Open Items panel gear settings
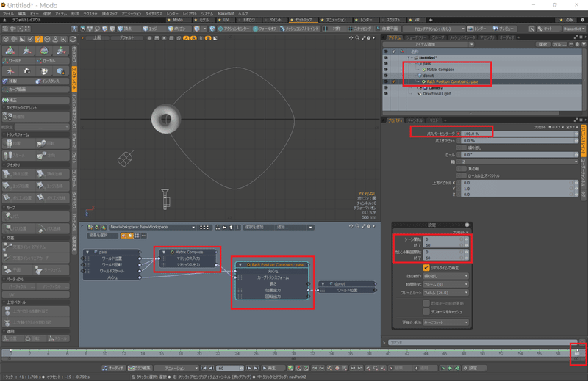Image resolution: width=588 pixels, height=381 pixels. coord(581,37)
